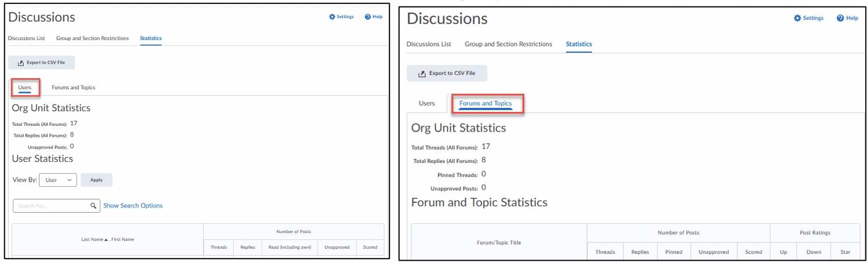Screen dimensions: 868x262
Task: Switch to Forums and Topics tab in left panel
Action: click(73, 88)
